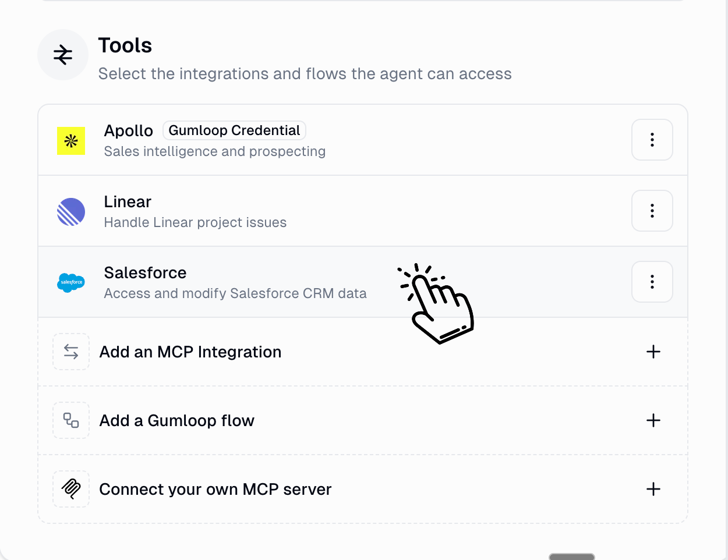This screenshot has width=728, height=560.
Task: Click the MCP server paperclip icon
Action: click(71, 489)
